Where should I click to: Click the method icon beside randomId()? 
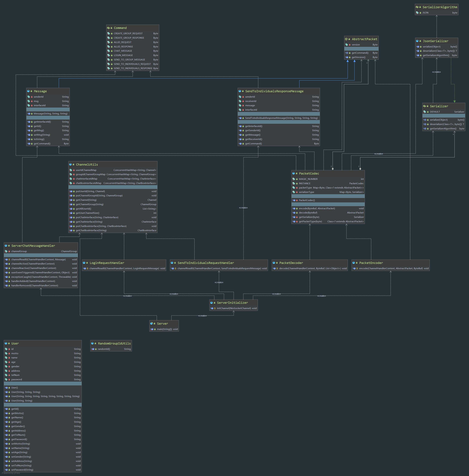(x=93, y=349)
